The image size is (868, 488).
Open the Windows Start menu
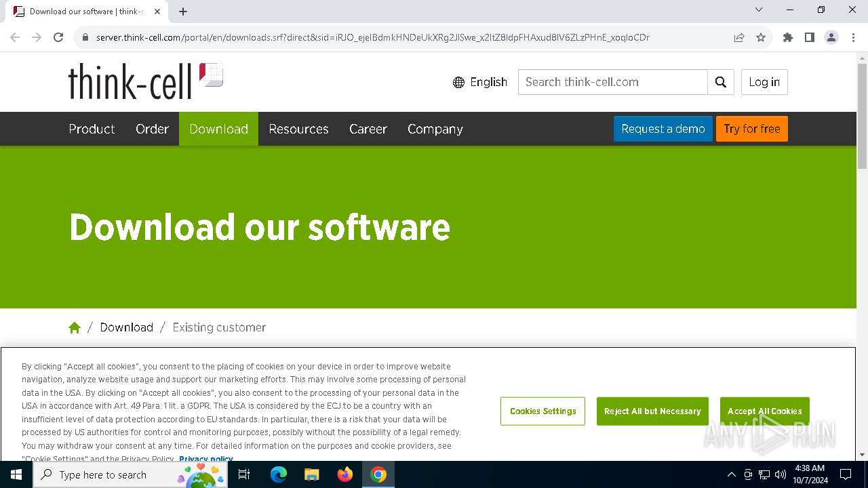coord(16,474)
